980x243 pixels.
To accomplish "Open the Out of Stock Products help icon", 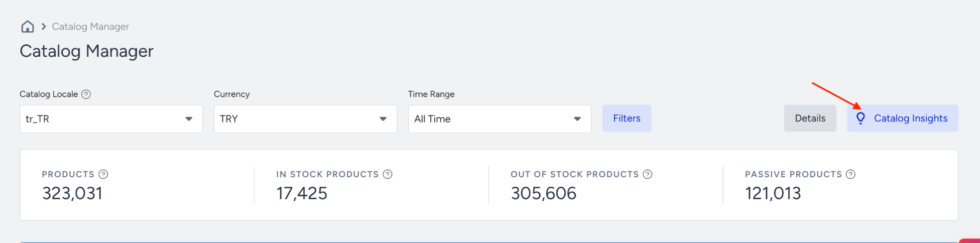I will pos(647,174).
